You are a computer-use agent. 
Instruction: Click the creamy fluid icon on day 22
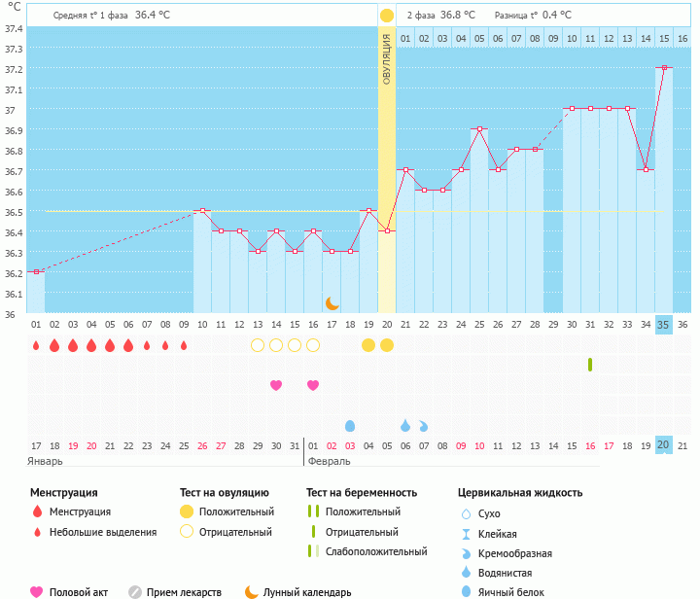click(x=424, y=426)
